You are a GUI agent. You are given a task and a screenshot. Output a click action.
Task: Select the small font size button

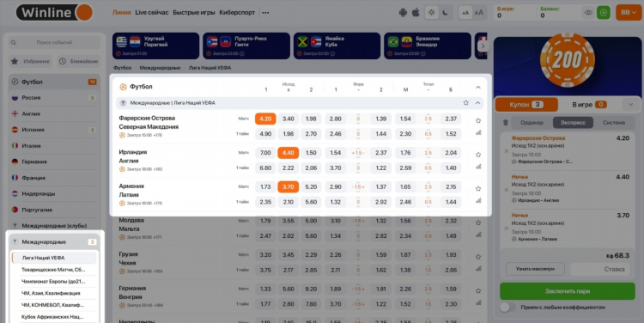point(465,13)
